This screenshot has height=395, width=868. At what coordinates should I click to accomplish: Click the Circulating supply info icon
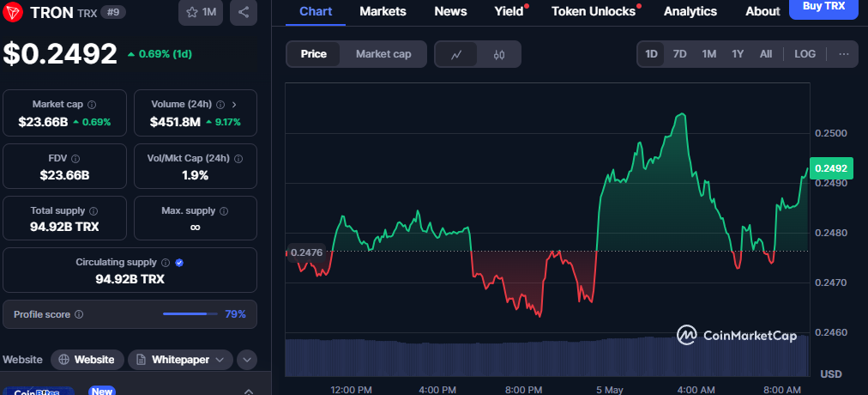click(x=166, y=263)
